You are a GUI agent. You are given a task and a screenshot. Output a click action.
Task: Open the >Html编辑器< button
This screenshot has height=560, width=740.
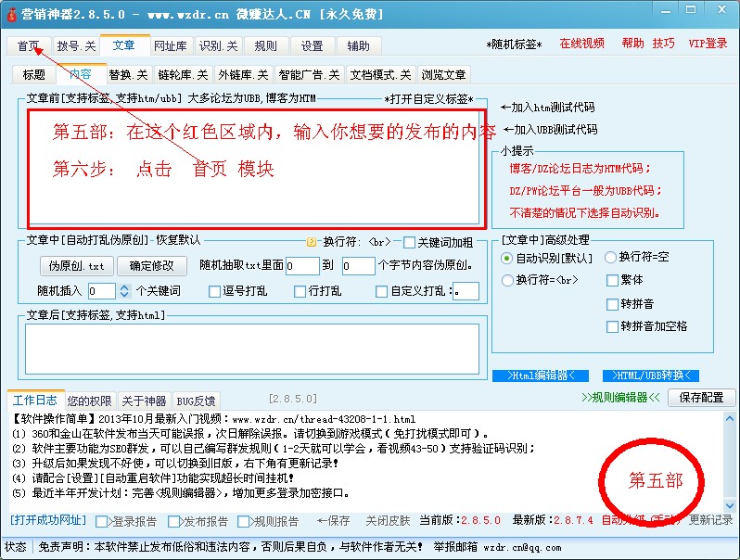[x=541, y=375]
